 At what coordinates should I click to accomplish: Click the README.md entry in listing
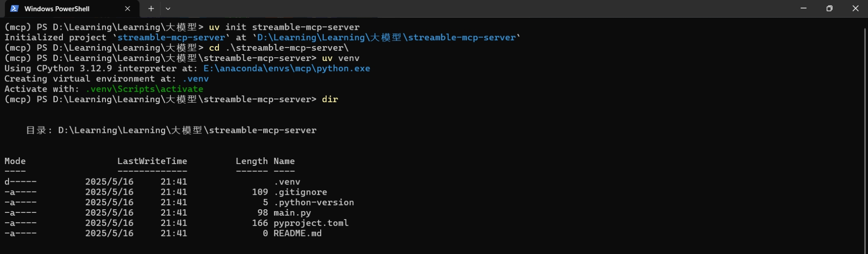(298, 233)
